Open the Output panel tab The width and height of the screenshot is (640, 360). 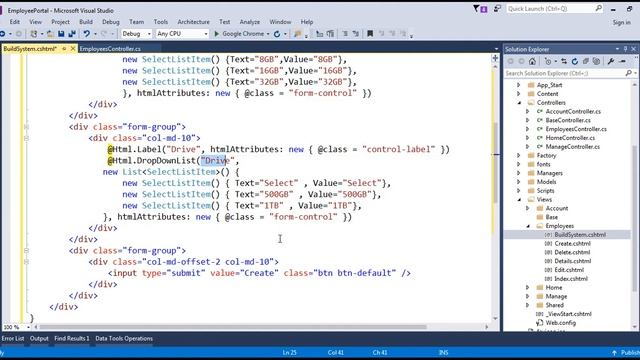coord(39,339)
